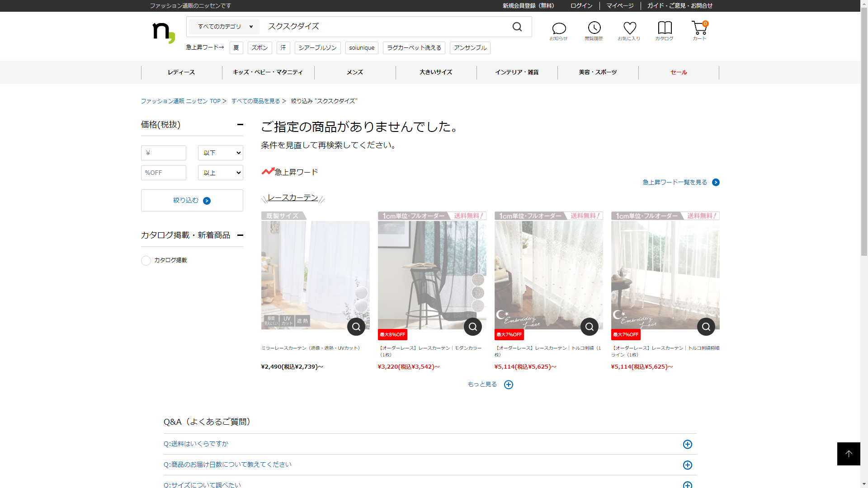Open the レディース navigation menu
Screen dimensions: 868x488
coord(181,72)
